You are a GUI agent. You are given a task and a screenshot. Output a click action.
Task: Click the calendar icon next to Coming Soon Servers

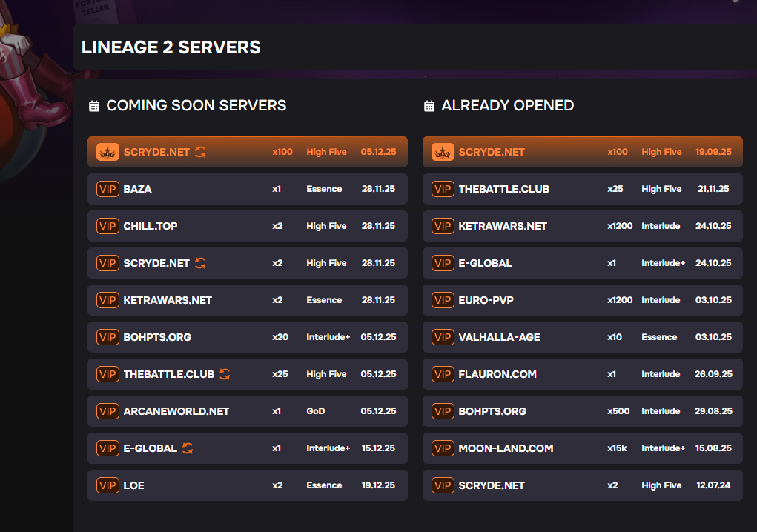tap(94, 106)
